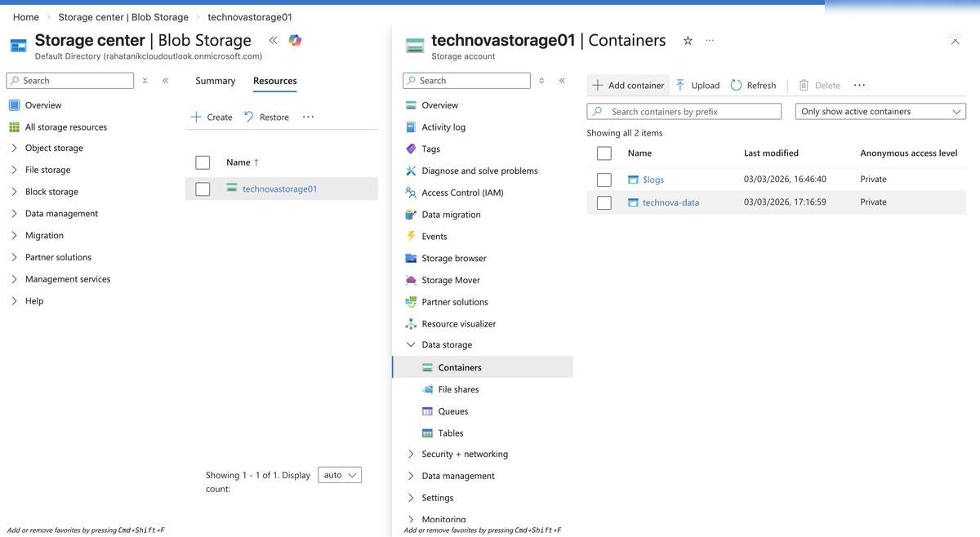Click the Tags icon
This screenshot has height=537, width=980.
(x=411, y=149)
